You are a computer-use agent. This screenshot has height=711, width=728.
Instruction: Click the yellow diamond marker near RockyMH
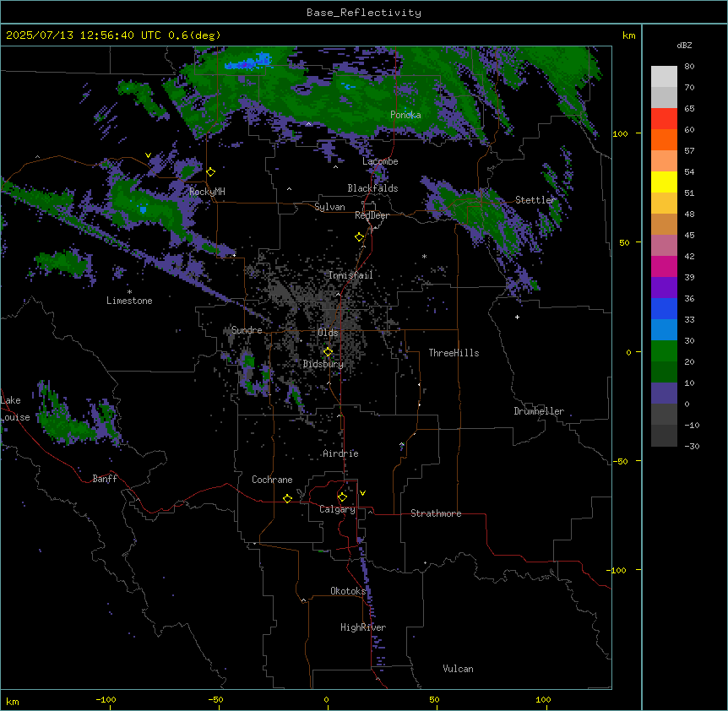[211, 172]
